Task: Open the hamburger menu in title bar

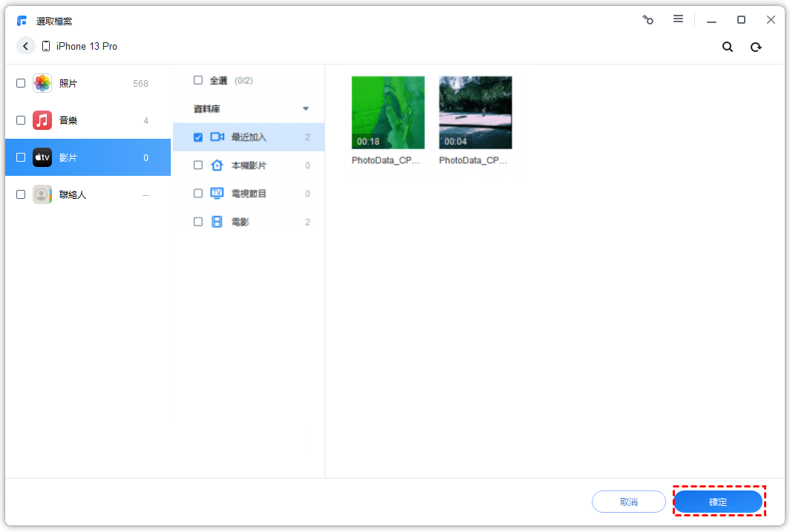Action: click(x=678, y=19)
